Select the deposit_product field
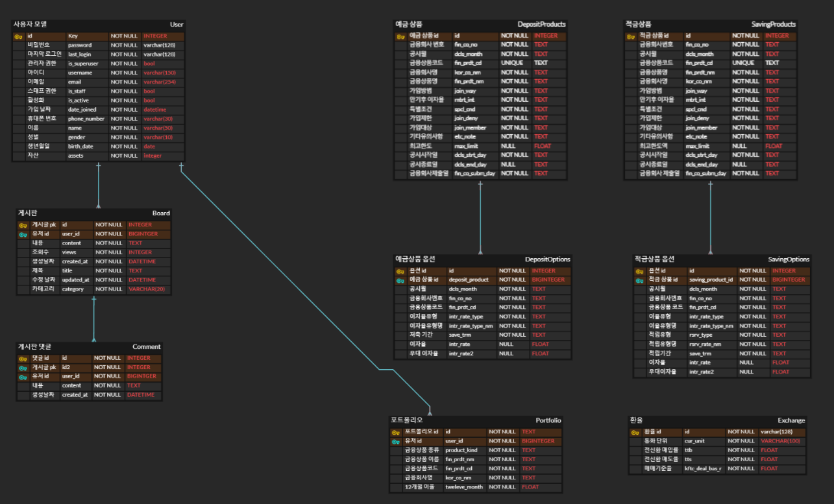The width and height of the screenshot is (834, 504). [469, 280]
